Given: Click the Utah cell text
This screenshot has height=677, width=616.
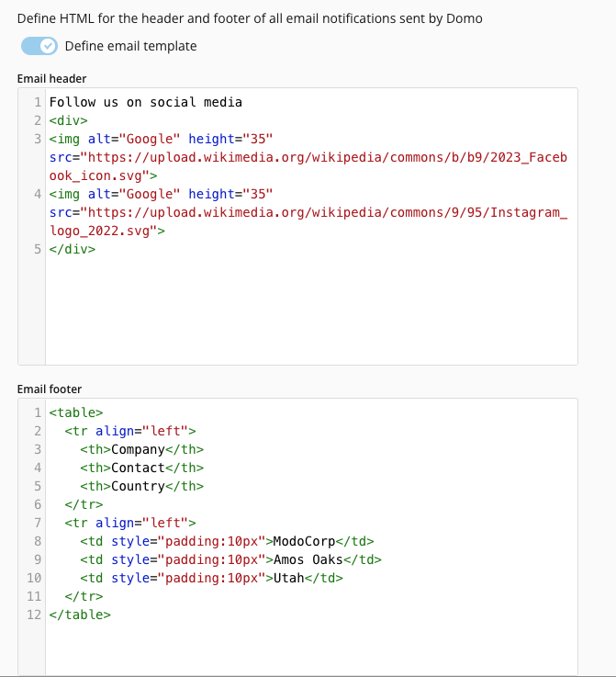Looking at the screenshot, I should (289, 578).
